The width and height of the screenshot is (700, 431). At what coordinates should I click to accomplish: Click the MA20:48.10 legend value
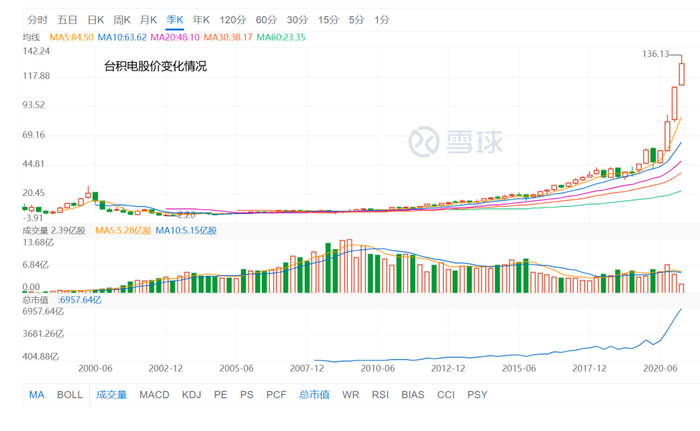[x=175, y=38]
